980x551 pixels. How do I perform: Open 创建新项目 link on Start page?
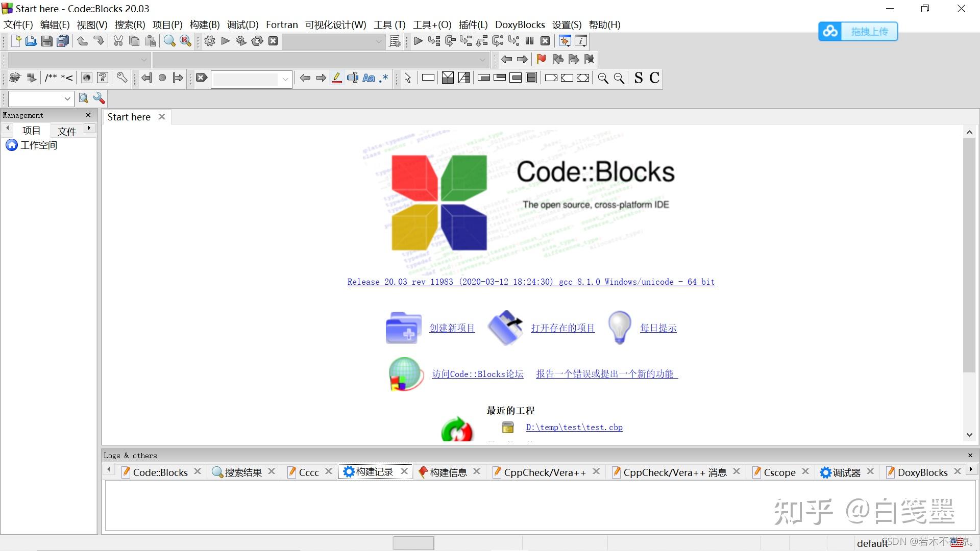click(x=452, y=328)
